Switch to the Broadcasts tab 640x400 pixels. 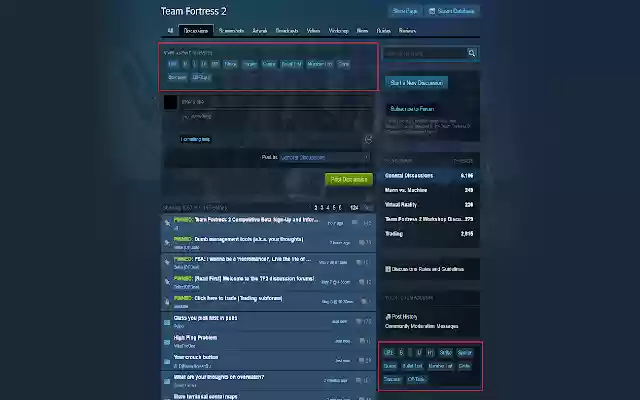pyautogui.click(x=287, y=31)
